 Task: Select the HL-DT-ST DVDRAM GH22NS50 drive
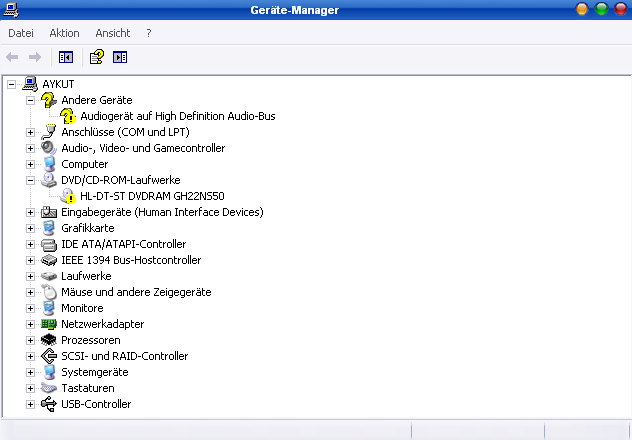[152, 196]
